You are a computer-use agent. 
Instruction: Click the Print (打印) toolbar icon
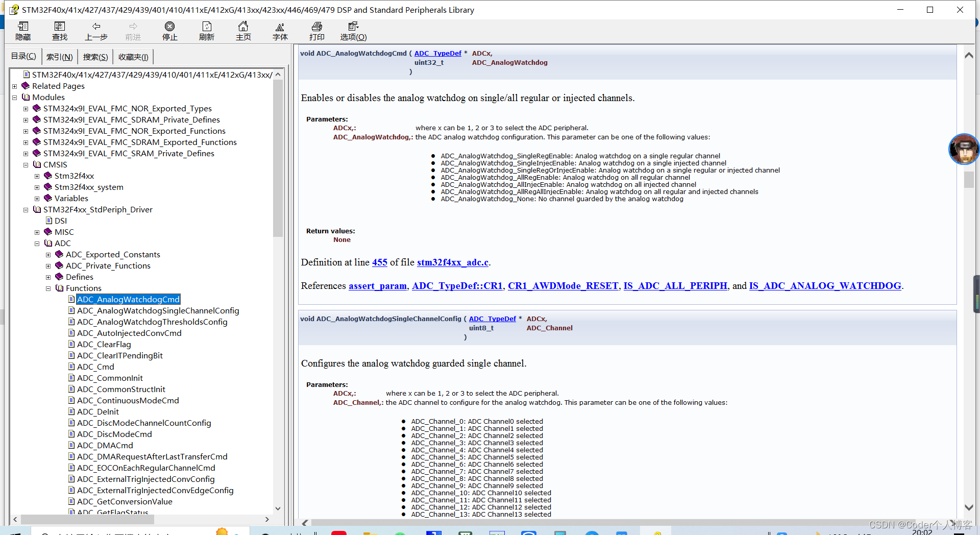[317, 31]
